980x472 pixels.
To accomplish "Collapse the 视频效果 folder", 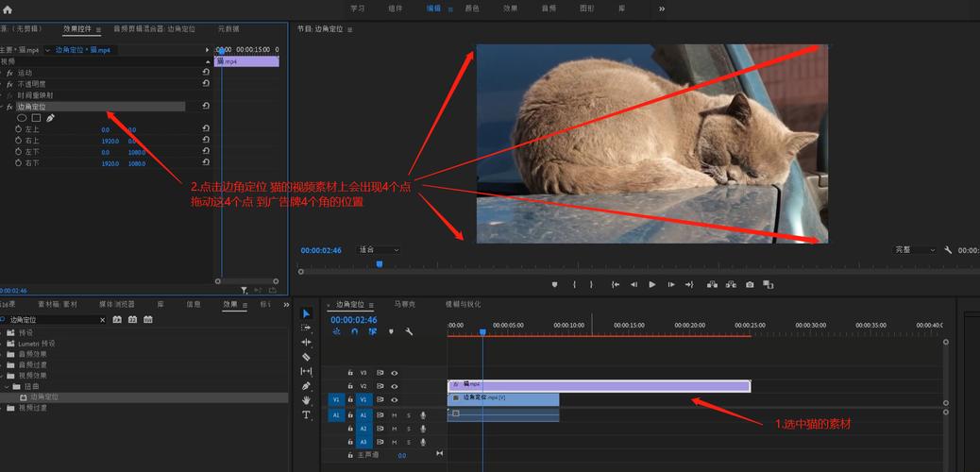I will click(x=3, y=376).
